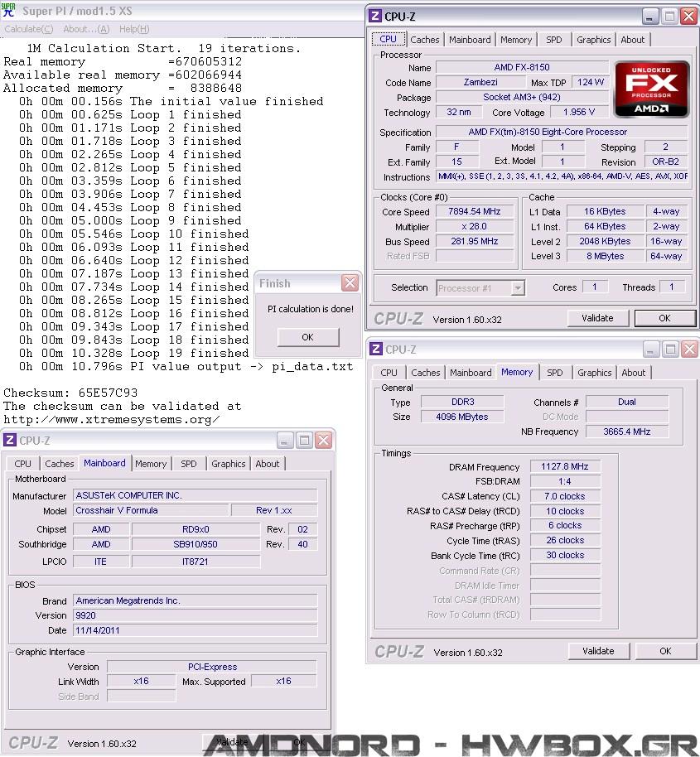Click the DRAM Frequency value 1127.8 MHz

click(565, 466)
